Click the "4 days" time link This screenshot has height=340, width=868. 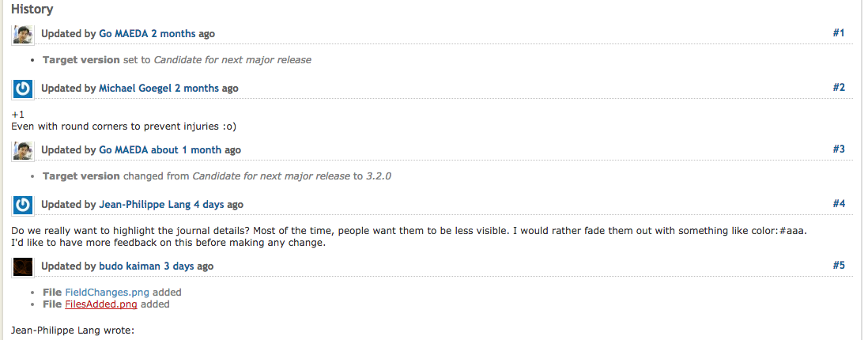coord(209,205)
